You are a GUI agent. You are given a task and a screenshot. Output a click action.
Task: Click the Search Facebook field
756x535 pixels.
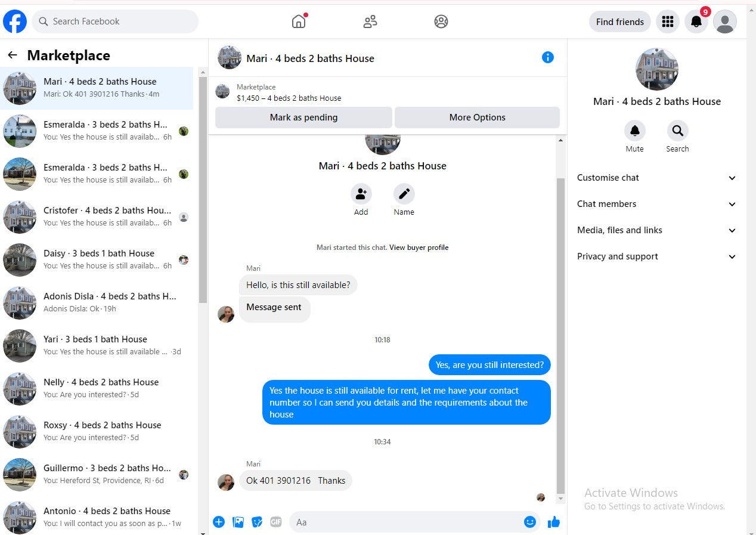click(x=115, y=21)
